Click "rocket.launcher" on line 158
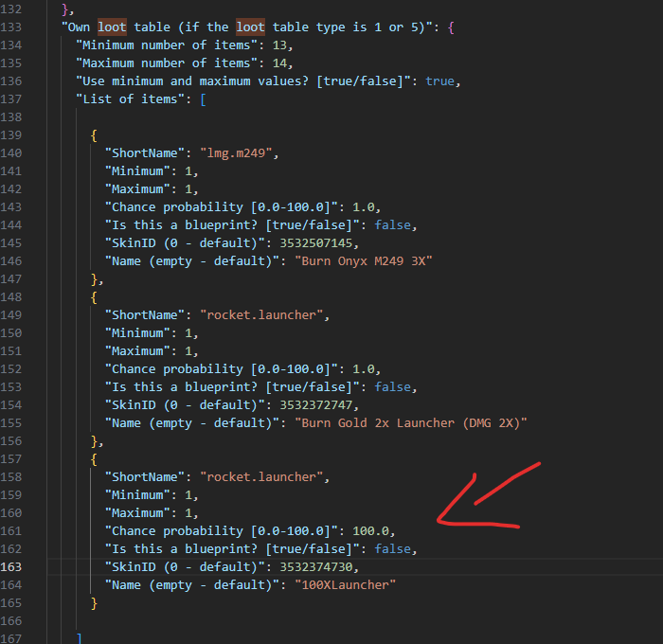The image size is (663, 644). click(x=261, y=477)
